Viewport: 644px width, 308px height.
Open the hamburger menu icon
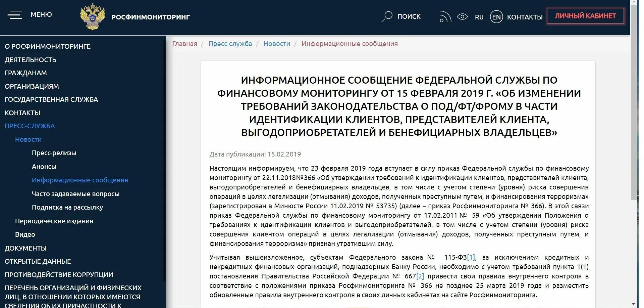15,15
